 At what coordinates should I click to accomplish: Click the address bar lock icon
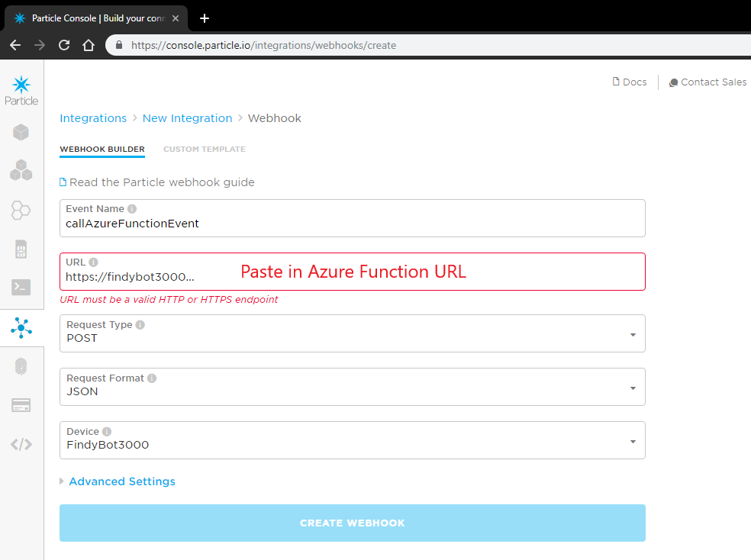coord(119,45)
